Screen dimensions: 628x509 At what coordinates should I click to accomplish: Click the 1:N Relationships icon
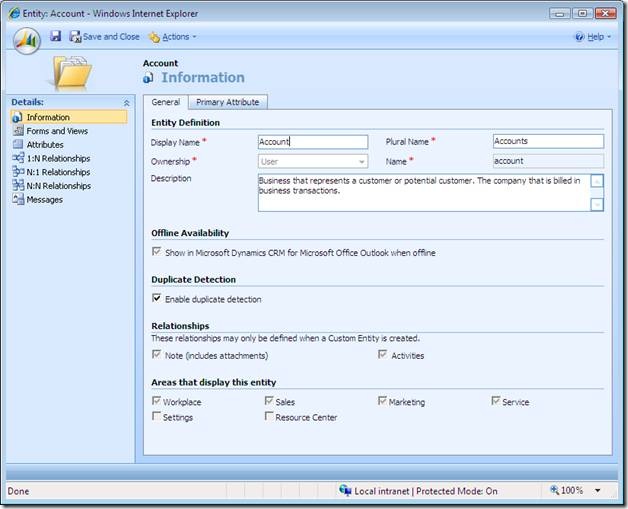[18, 158]
